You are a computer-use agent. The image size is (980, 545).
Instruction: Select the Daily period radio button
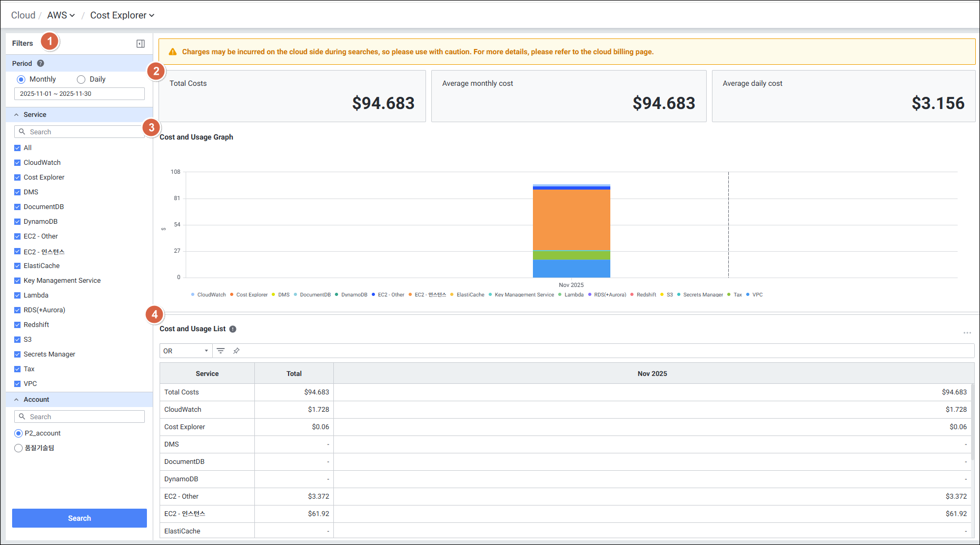pos(81,80)
